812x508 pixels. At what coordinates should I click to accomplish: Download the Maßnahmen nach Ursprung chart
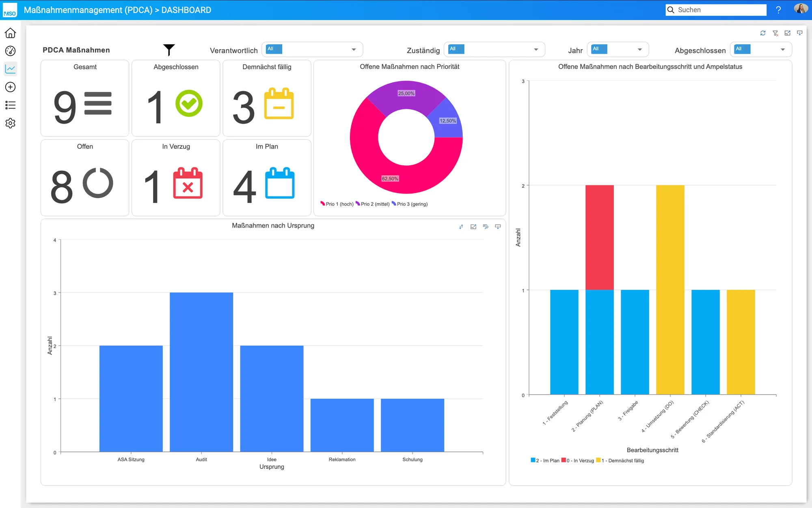498,227
